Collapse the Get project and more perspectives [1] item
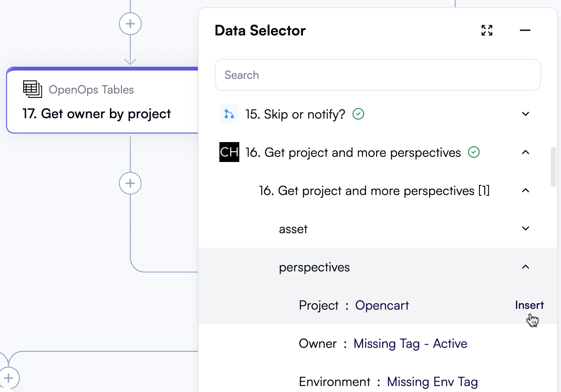561x392 pixels. point(525,191)
